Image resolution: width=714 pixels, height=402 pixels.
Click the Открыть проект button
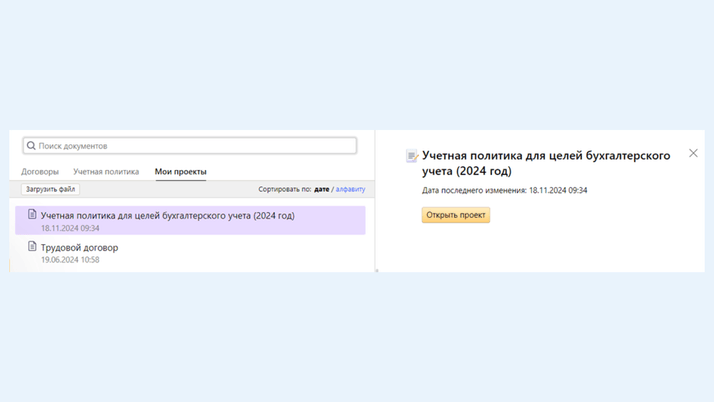(x=456, y=215)
